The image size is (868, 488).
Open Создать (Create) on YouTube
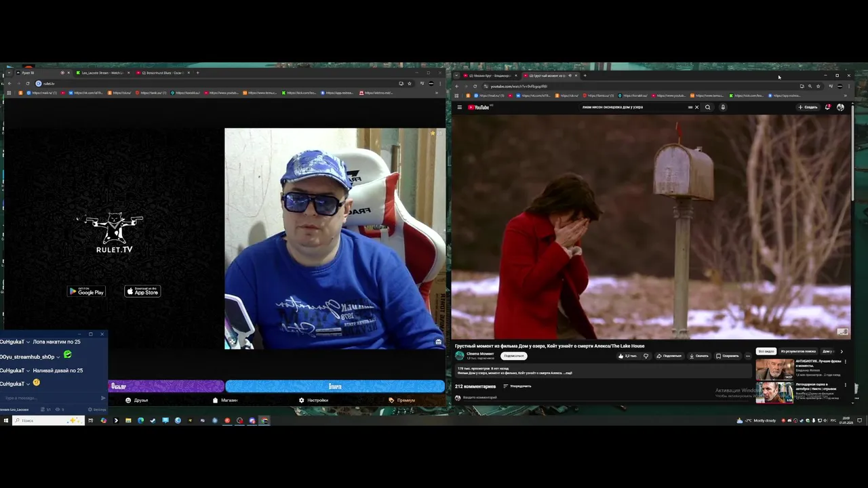(808, 107)
